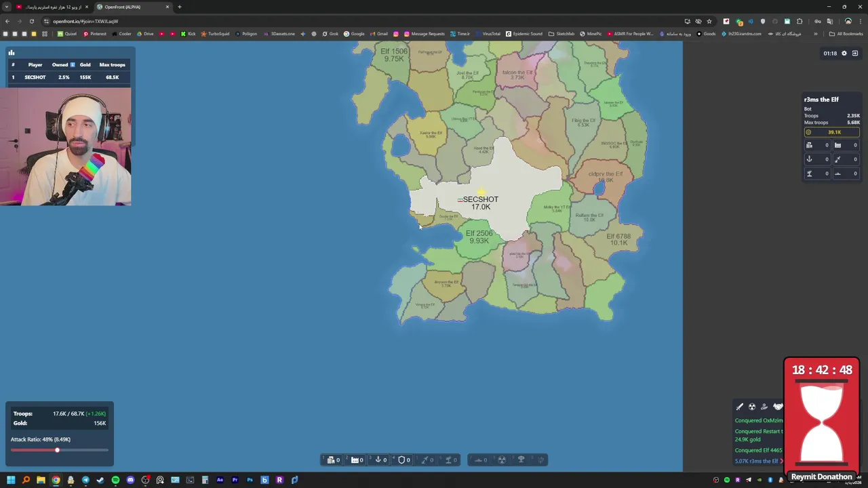
Task: Open Spotify from the taskbar
Action: [115, 480]
